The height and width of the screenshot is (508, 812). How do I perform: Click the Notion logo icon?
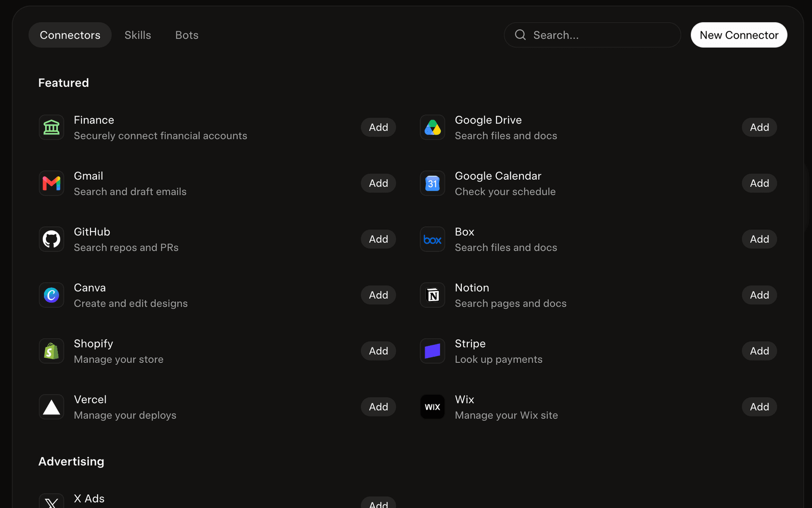pos(432,295)
